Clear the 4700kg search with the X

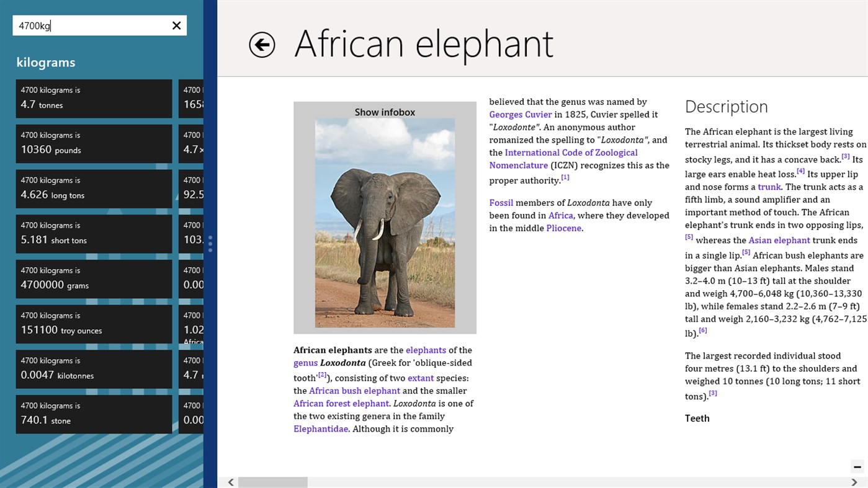[176, 25]
